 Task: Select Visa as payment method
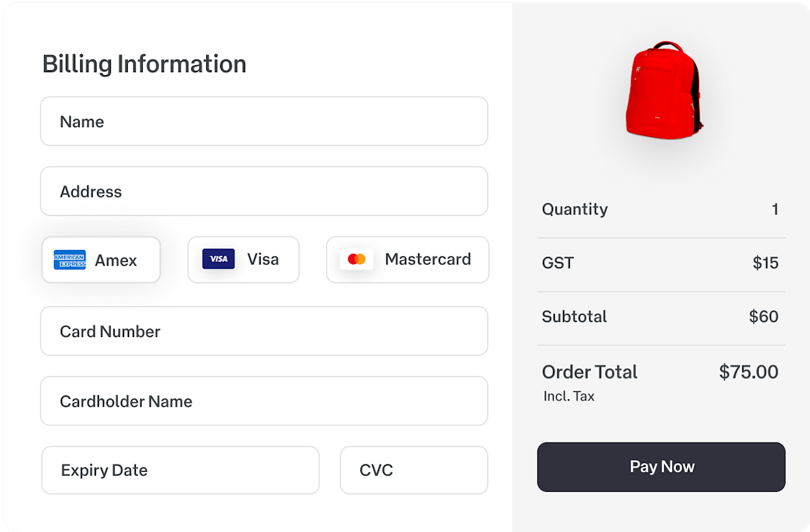click(x=243, y=259)
